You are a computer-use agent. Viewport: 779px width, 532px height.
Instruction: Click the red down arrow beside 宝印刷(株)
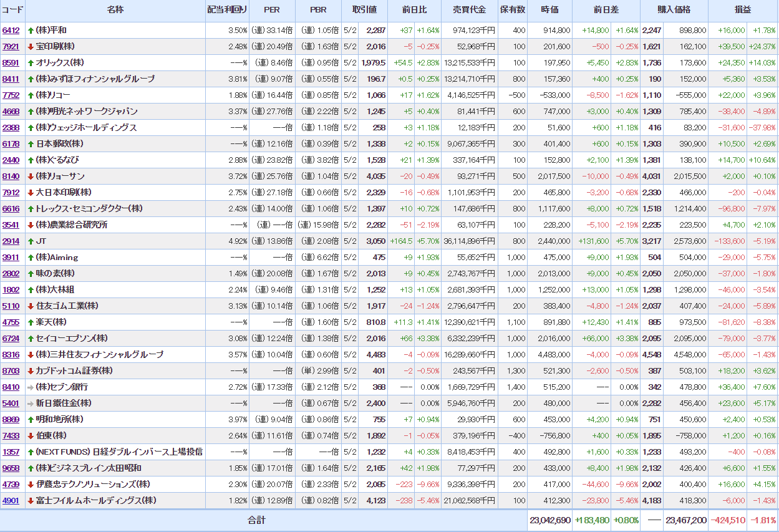click(31, 47)
